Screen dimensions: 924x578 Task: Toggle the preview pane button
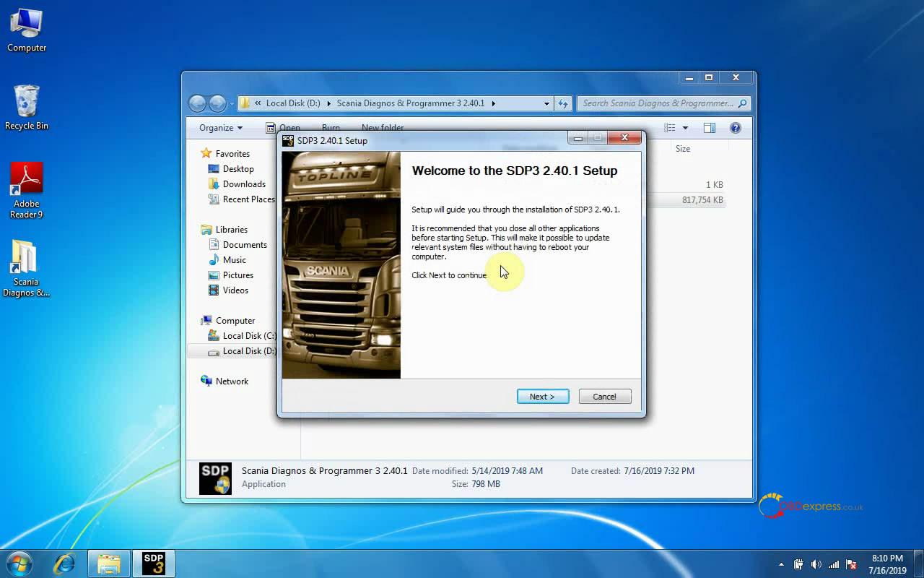(710, 128)
